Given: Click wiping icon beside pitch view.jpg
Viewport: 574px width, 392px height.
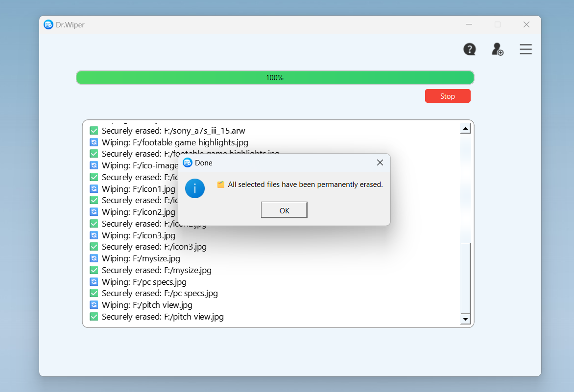Looking at the screenshot, I should [x=94, y=305].
